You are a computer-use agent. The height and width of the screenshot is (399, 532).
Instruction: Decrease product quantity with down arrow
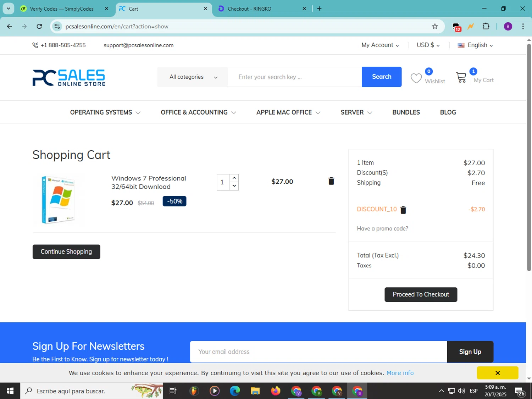pyautogui.click(x=234, y=186)
